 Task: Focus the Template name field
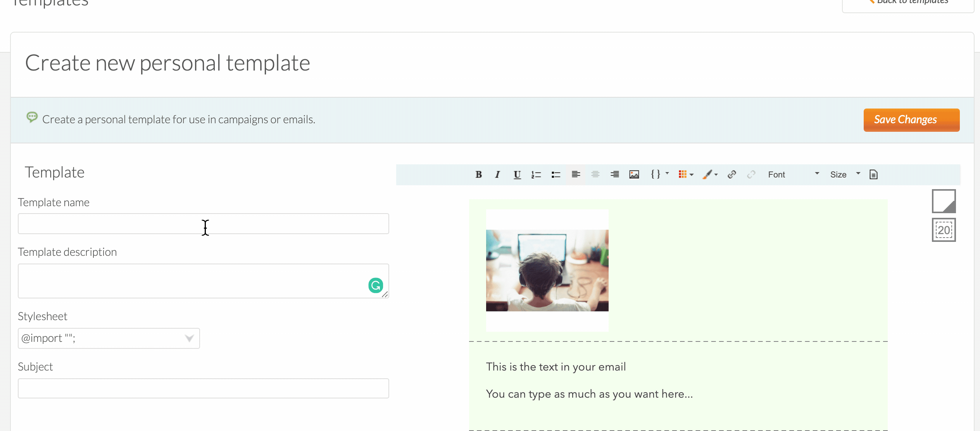204,224
